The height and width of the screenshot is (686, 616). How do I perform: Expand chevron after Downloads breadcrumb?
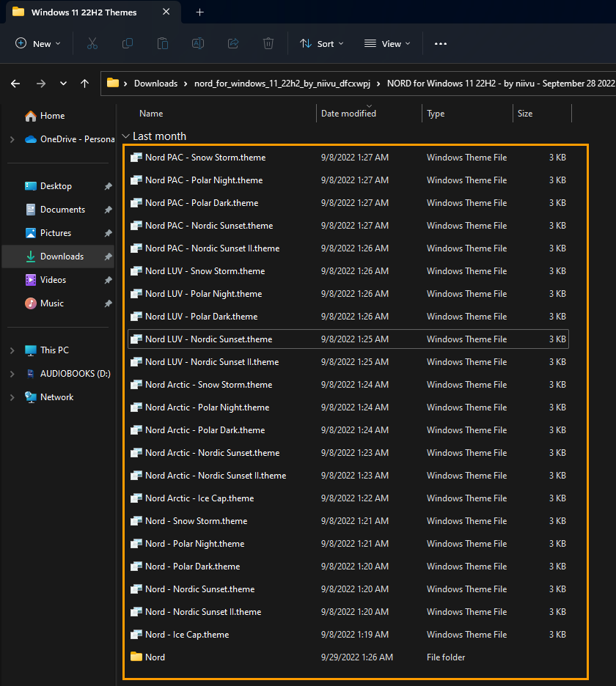186,84
